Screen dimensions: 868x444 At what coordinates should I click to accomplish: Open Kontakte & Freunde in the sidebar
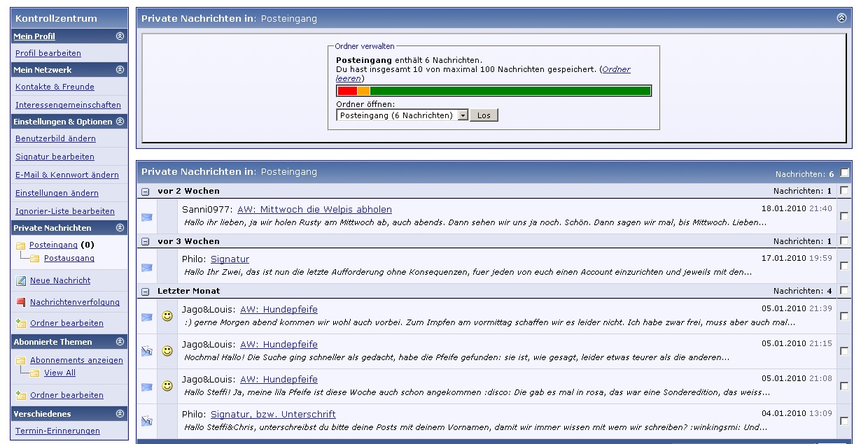click(55, 87)
